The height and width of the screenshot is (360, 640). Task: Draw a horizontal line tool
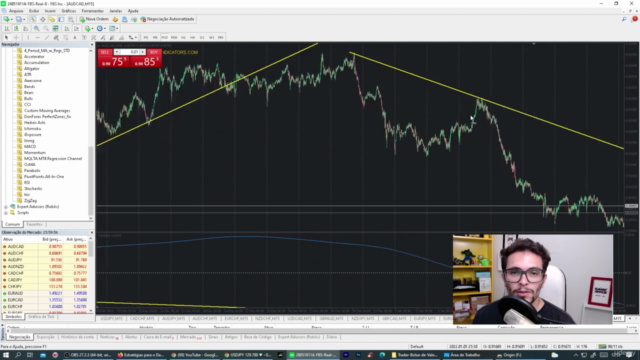coord(38,37)
